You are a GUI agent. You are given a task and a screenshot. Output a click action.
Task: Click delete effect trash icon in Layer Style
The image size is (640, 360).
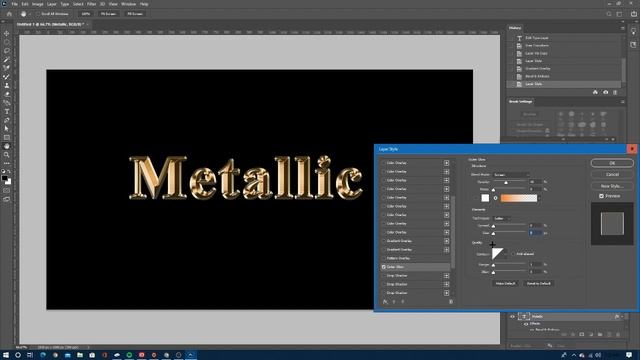(451, 302)
